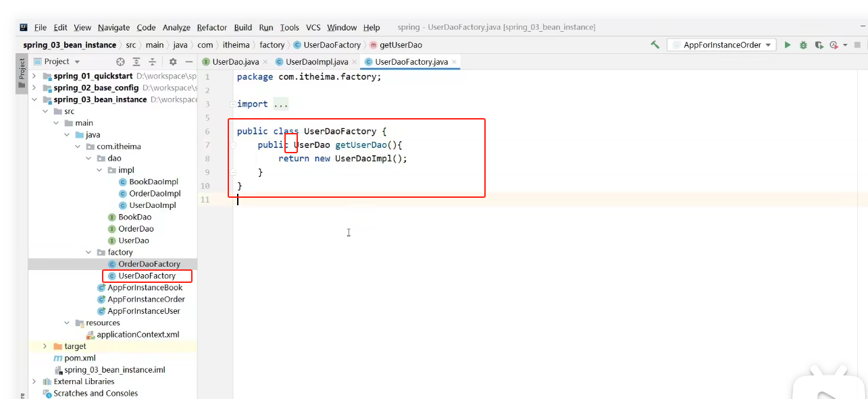Open the Analyze menu
868x399 pixels.
176,28
